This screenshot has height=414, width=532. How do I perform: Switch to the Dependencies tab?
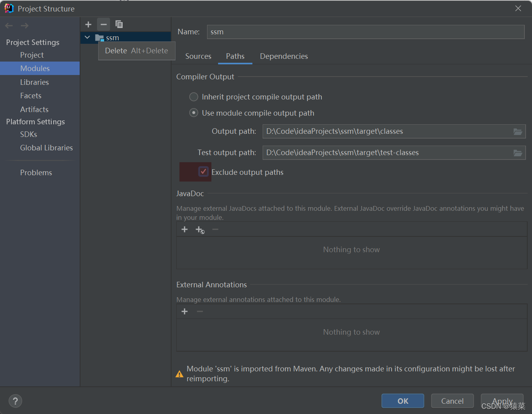point(284,56)
